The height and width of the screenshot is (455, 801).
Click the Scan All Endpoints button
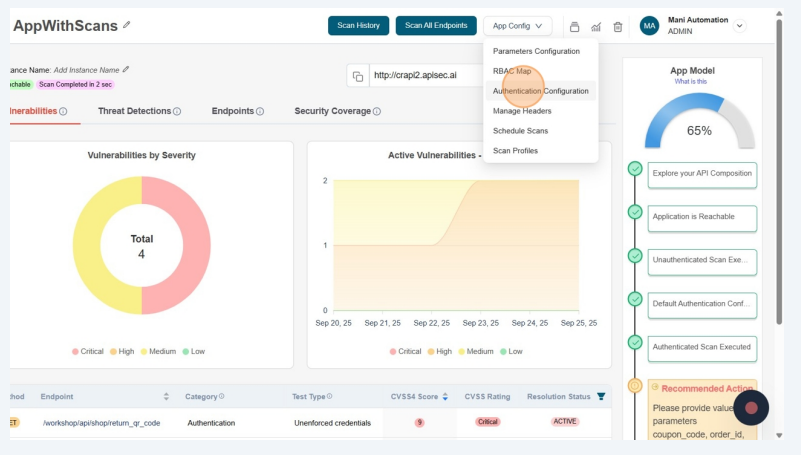click(435, 26)
